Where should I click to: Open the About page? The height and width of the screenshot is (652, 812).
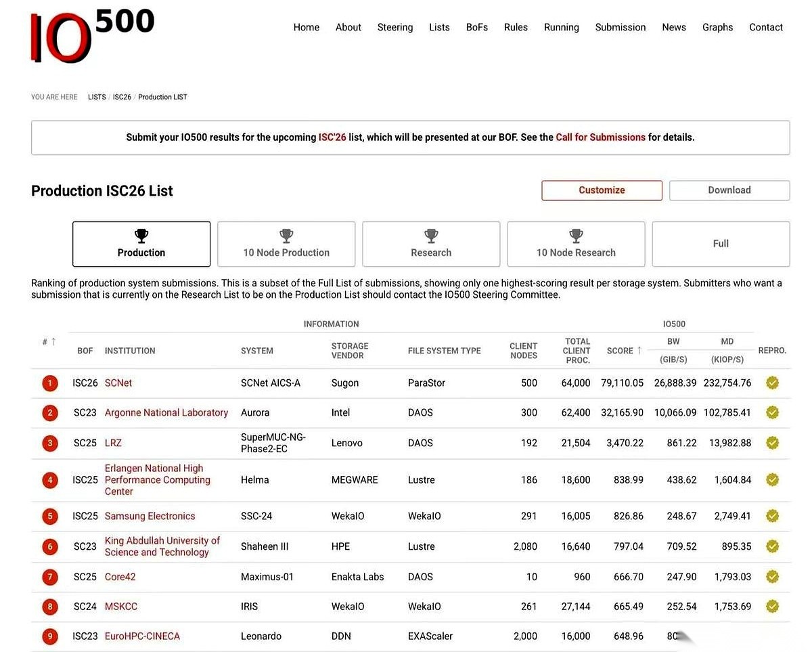click(x=348, y=27)
